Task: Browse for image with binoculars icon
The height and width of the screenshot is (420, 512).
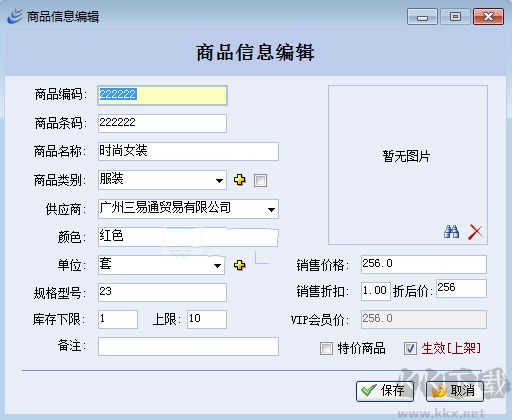Action: pyautogui.click(x=452, y=231)
